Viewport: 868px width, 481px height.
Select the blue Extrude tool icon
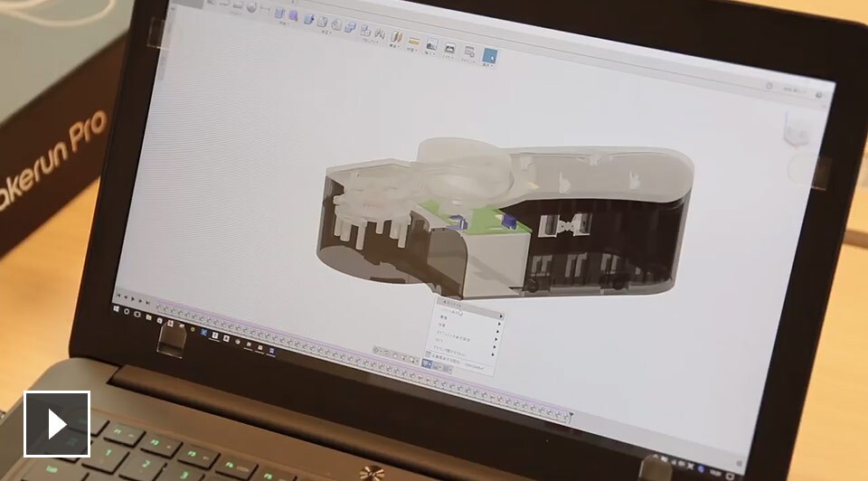click(279, 12)
